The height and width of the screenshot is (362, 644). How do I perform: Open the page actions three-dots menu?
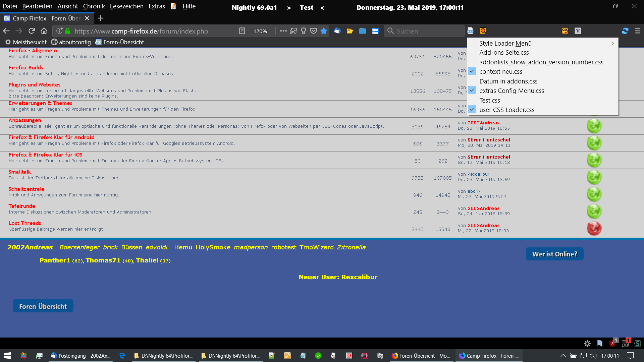click(x=283, y=31)
